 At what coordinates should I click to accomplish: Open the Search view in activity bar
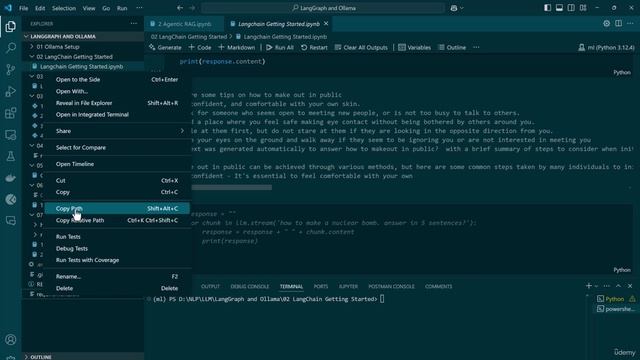(11, 48)
